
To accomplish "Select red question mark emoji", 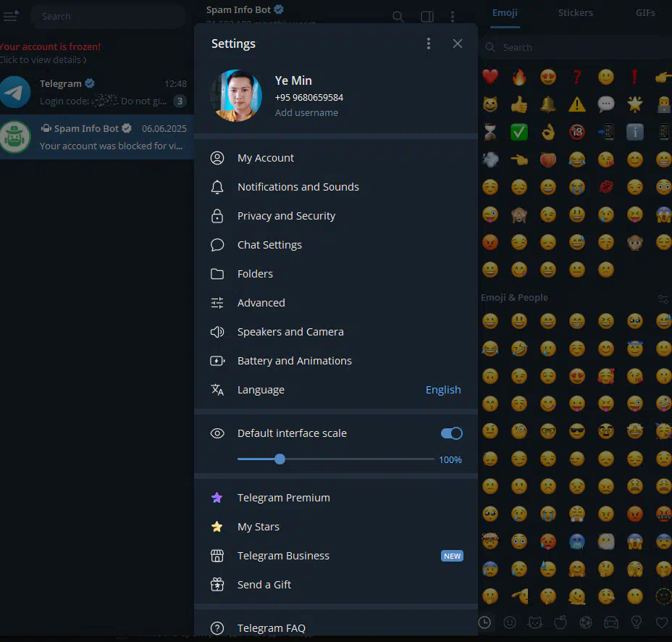I will pyautogui.click(x=577, y=77).
